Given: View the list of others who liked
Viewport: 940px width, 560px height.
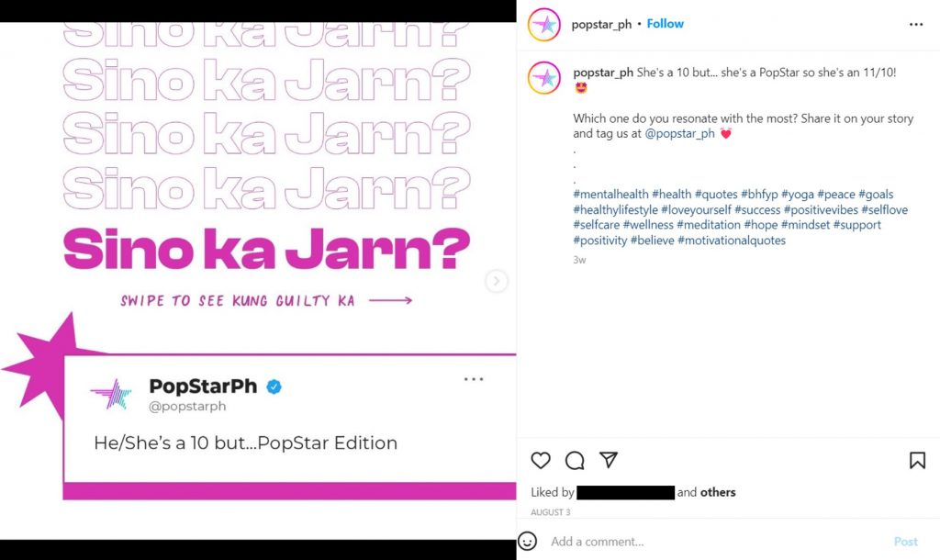Looking at the screenshot, I should [718, 492].
